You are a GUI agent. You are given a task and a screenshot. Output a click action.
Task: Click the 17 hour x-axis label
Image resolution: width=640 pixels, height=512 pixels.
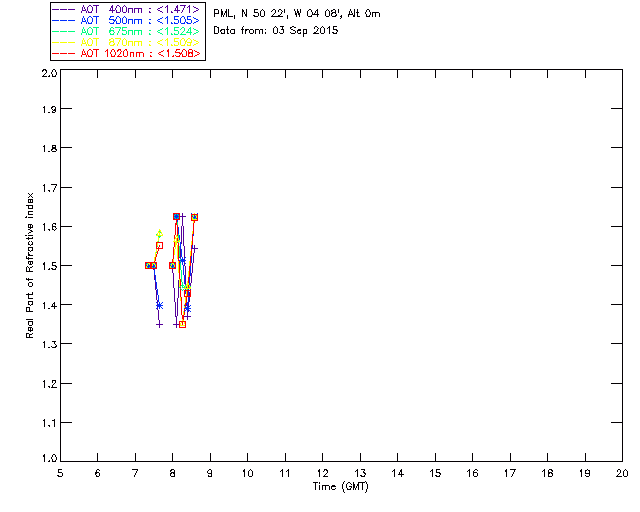tap(510, 473)
